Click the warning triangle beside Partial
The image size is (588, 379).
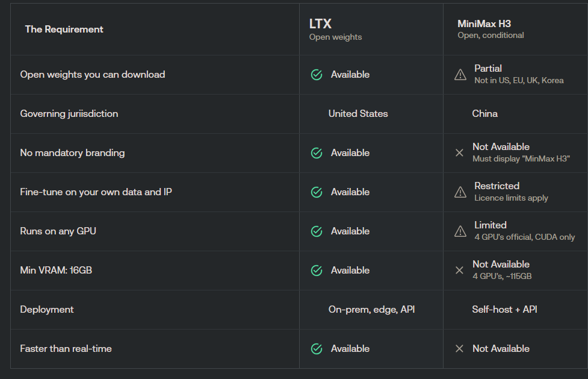[460, 75]
